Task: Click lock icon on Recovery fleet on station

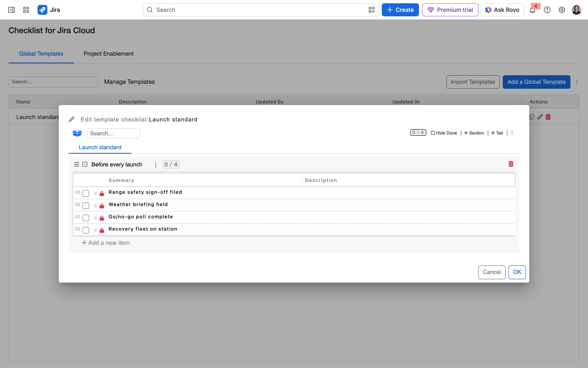Action: tap(102, 230)
